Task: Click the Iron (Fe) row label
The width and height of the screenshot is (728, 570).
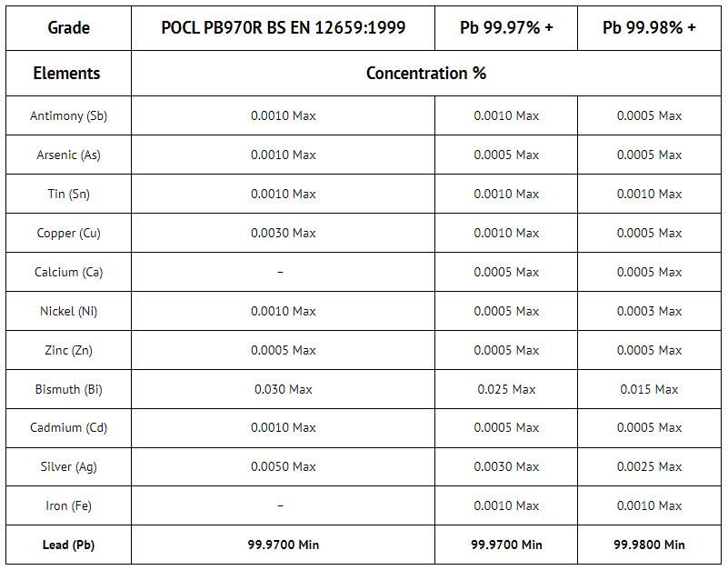Action: [x=68, y=505]
